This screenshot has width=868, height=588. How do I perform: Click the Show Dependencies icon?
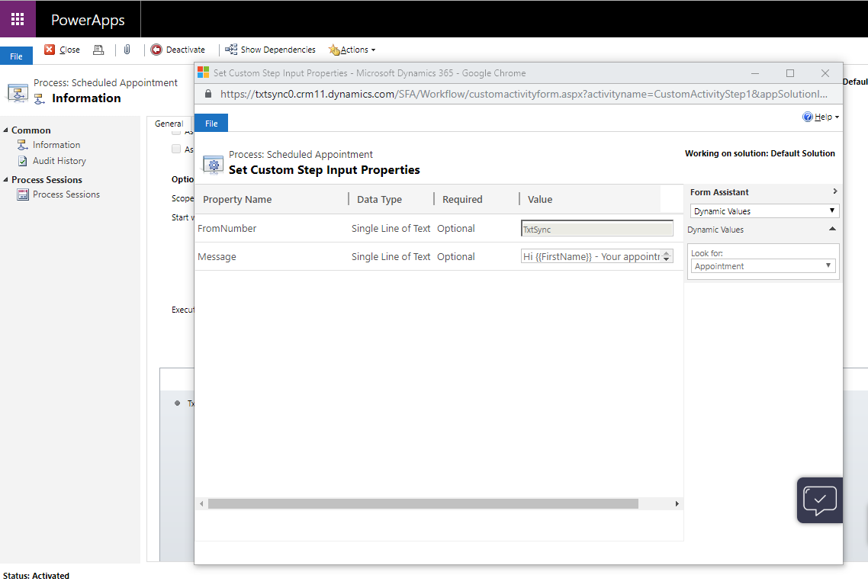(x=231, y=50)
